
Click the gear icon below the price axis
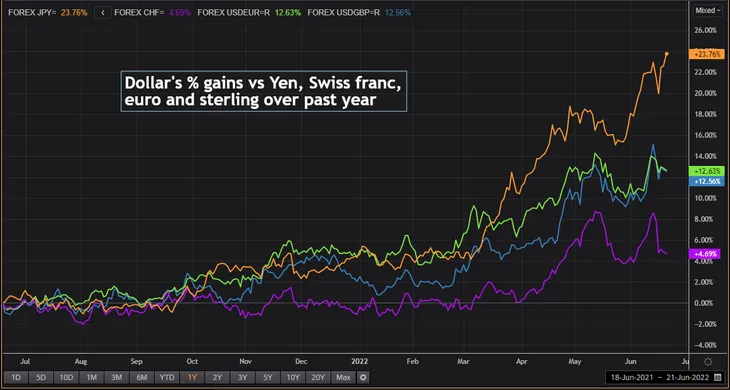[x=708, y=362]
